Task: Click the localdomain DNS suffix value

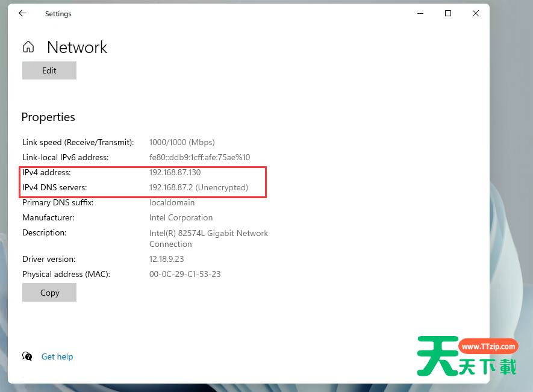Action: [x=172, y=202]
